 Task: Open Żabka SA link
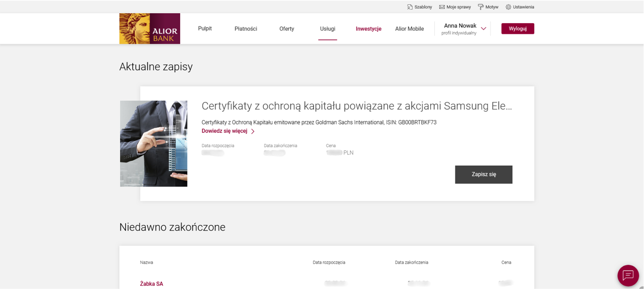coord(152,284)
